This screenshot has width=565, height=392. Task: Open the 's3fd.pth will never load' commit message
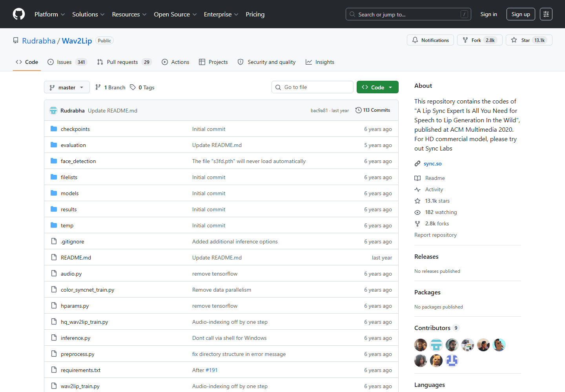pos(249,161)
